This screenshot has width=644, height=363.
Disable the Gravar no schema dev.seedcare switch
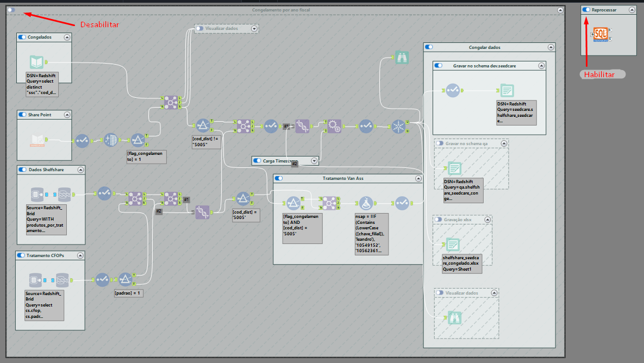click(439, 66)
